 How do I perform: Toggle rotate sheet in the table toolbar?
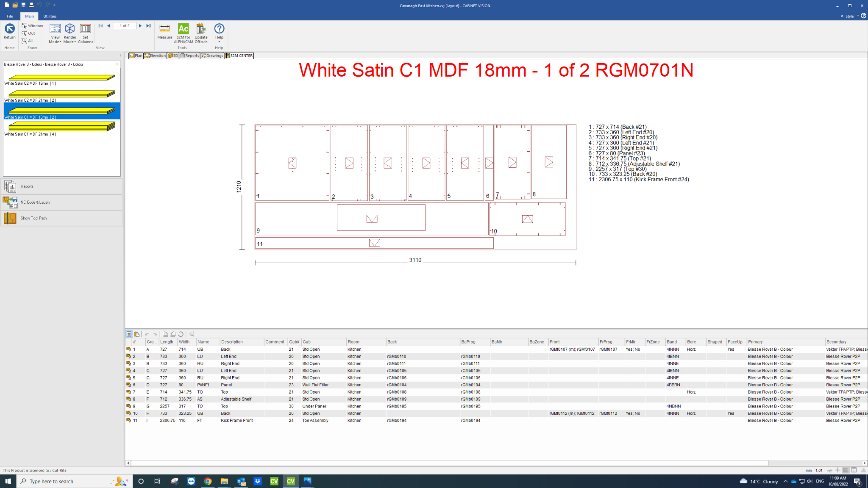[181, 334]
